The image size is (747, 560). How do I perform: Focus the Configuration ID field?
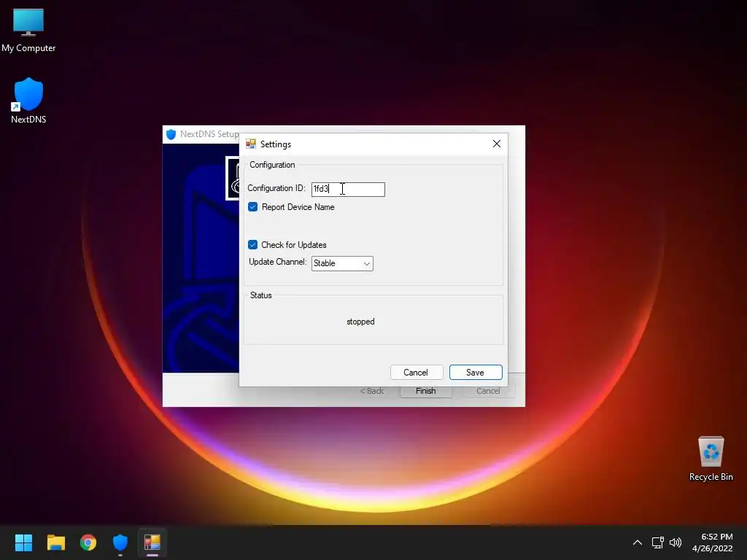tap(348, 189)
